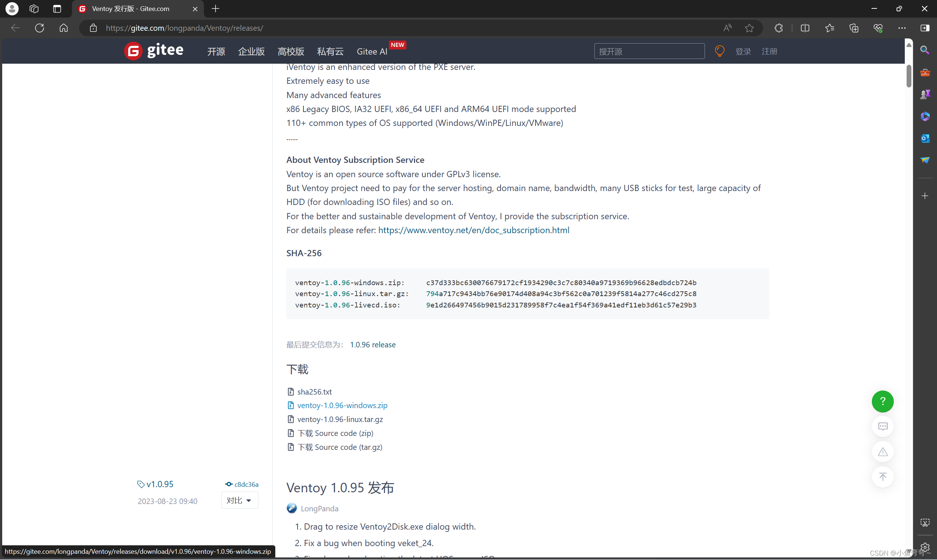
Task: Expand the 对比 compare dropdown
Action: (x=239, y=500)
